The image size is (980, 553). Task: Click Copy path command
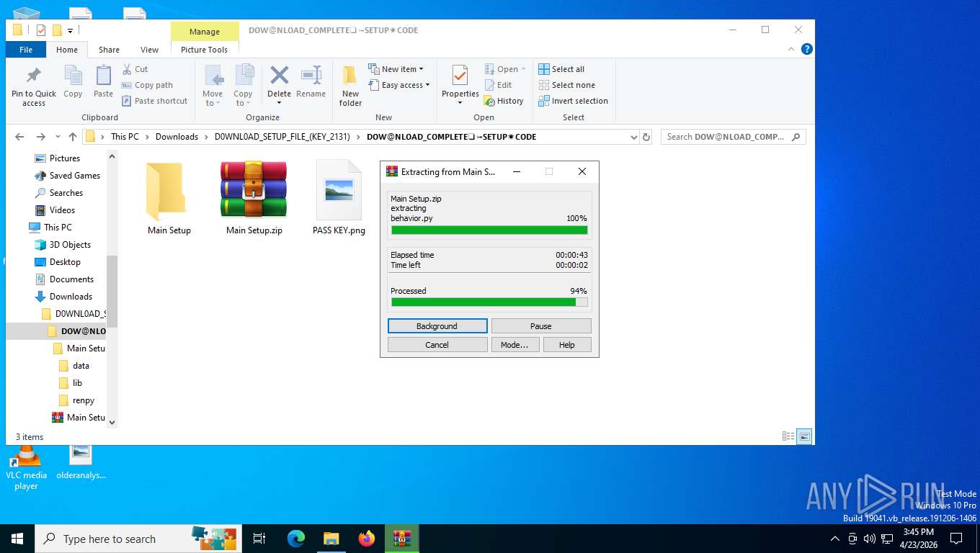pyautogui.click(x=147, y=85)
